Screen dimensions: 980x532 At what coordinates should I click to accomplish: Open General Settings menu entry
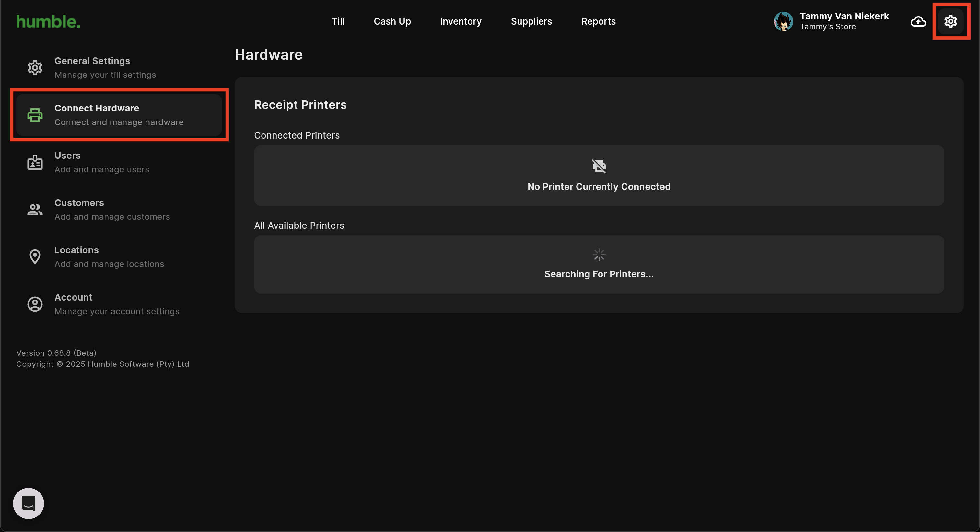(x=119, y=68)
